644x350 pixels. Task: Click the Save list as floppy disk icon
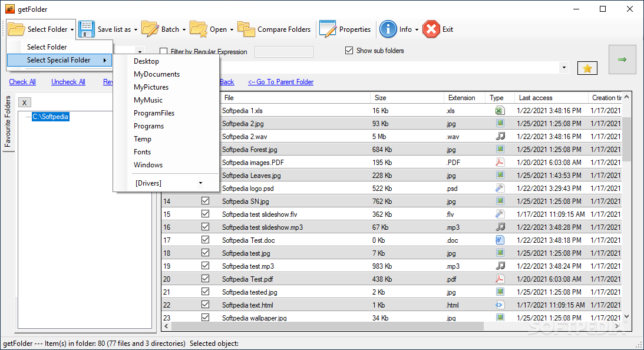pos(87,29)
